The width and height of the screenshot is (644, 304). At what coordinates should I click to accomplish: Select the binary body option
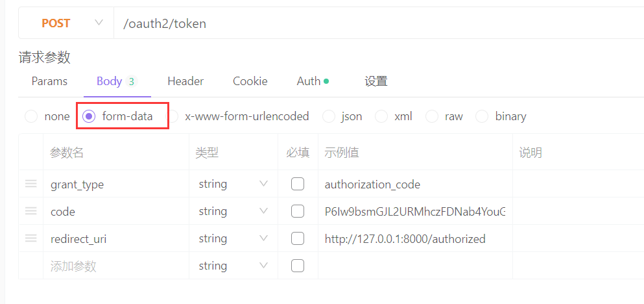pos(482,116)
